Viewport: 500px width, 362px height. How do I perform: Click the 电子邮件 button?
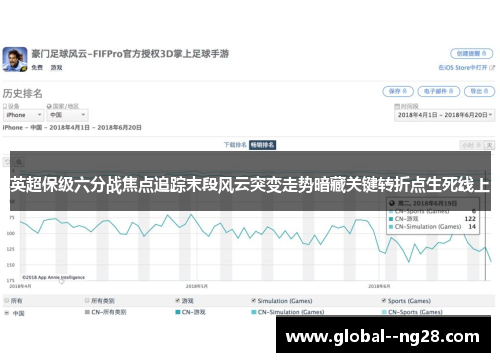coord(438,91)
